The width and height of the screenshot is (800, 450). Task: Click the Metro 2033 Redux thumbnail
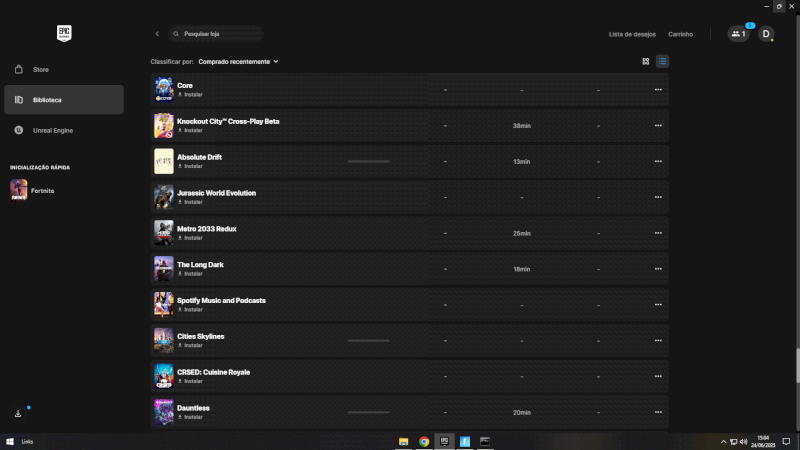point(164,233)
